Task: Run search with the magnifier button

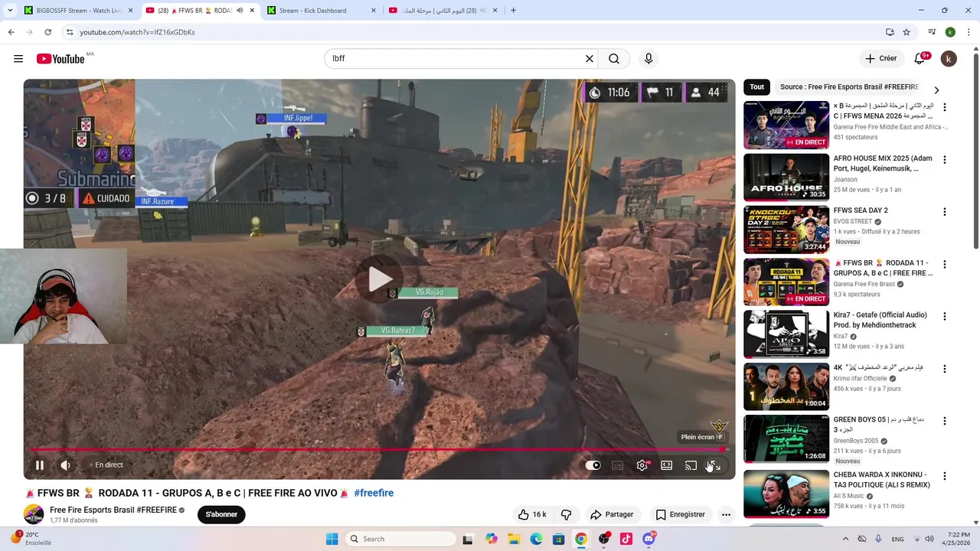Action: (x=614, y=59)
